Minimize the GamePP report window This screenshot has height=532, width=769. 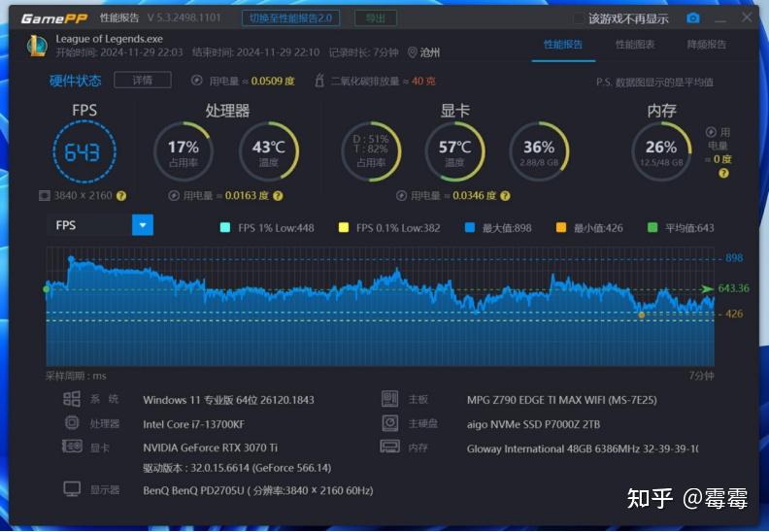click(x=720, y=20)
